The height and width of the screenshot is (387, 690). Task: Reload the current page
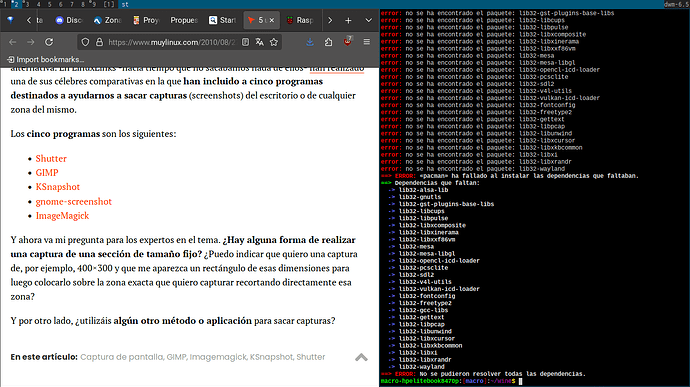pyautogui.click(x=49, y=42)
